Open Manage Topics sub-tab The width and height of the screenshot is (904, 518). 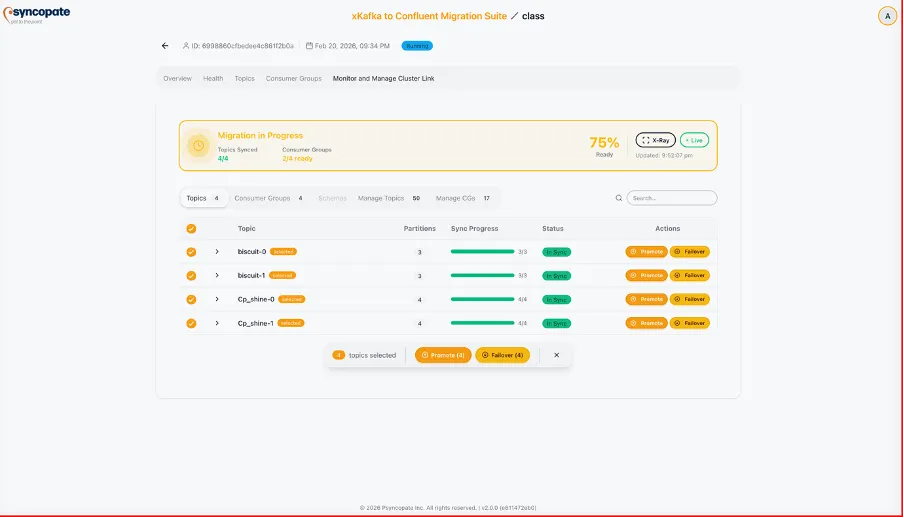(x=389, y=198)
